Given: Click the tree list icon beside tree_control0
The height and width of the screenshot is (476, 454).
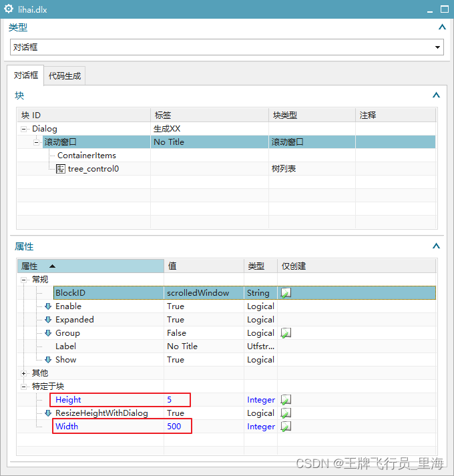Looking at the screenshot, I should (61, 169).
